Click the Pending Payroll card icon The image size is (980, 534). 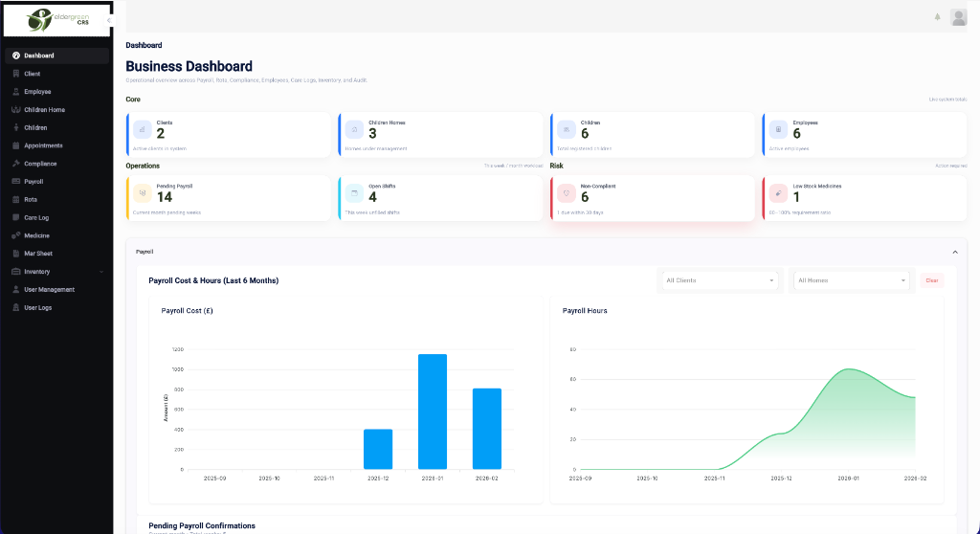(x=143, y=193)
